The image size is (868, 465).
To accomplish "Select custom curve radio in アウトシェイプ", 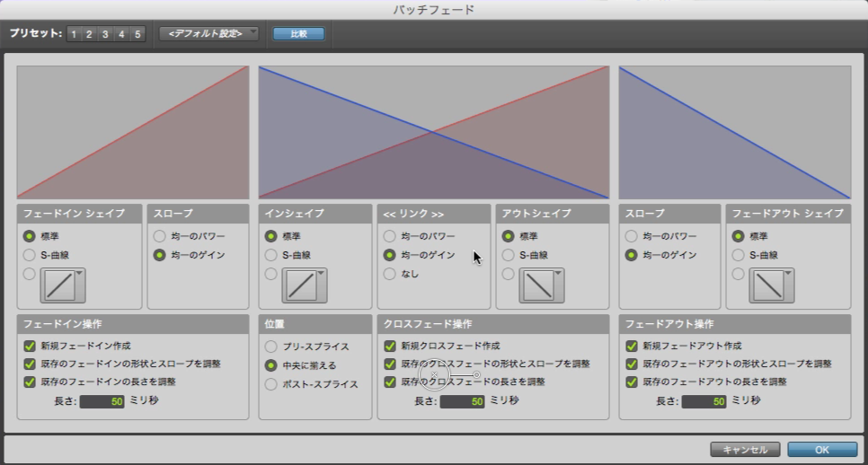I will coord(509,274).
